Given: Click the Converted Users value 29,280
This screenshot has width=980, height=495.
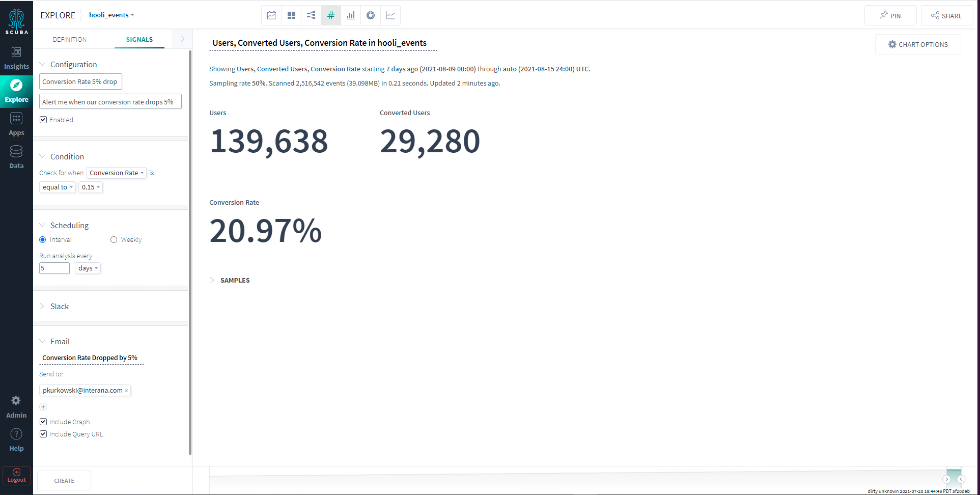Looking at the screenshot, I should [430, 141].
